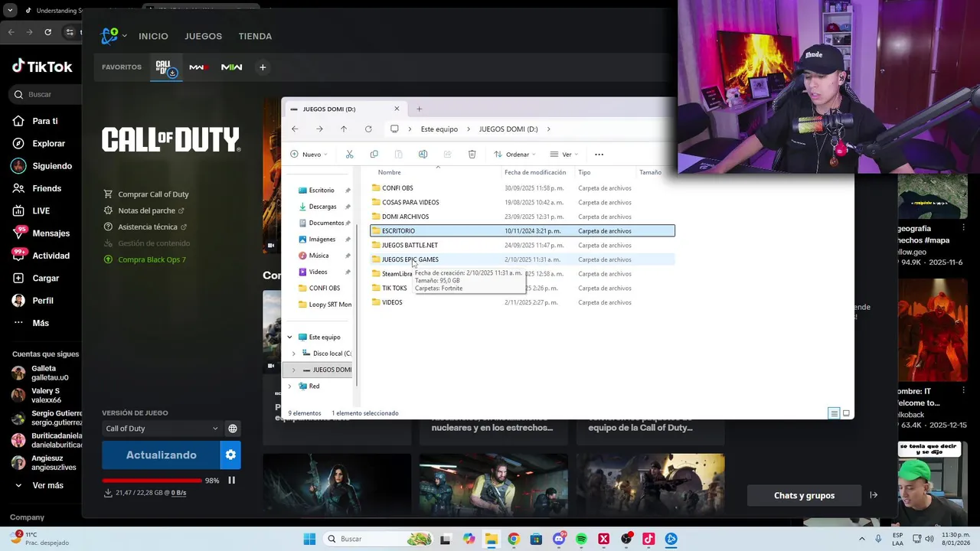Open the Versión de juego Call of Duty dropdown
Viewport: 980px width, 551px height.
click(x=161, y=429)
